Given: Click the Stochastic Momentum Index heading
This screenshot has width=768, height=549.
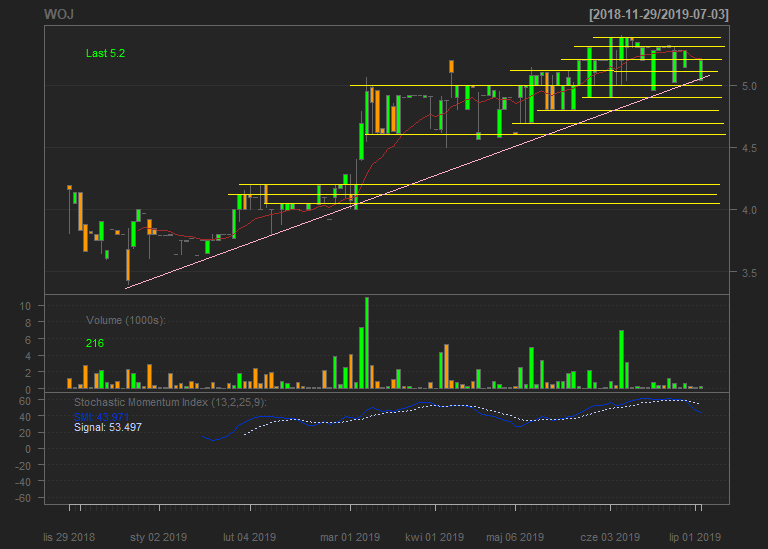Looking at the screenshot, I should [x=170, y=403].
